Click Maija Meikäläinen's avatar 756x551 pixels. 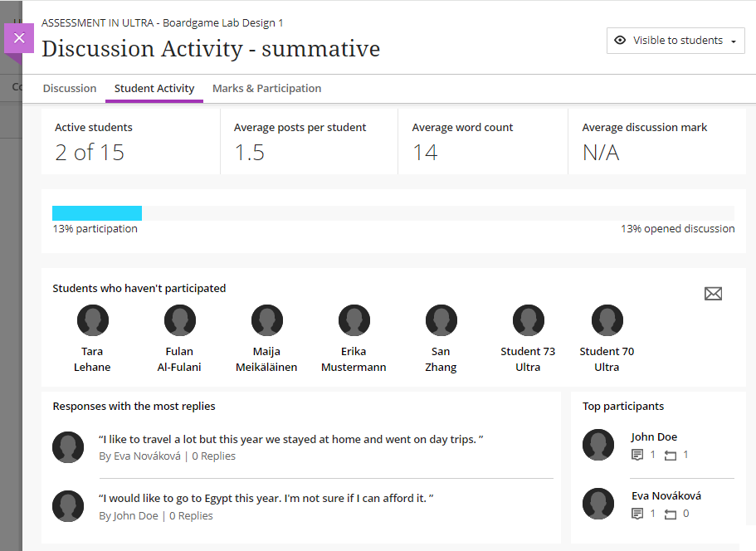[x=266, y=320]
